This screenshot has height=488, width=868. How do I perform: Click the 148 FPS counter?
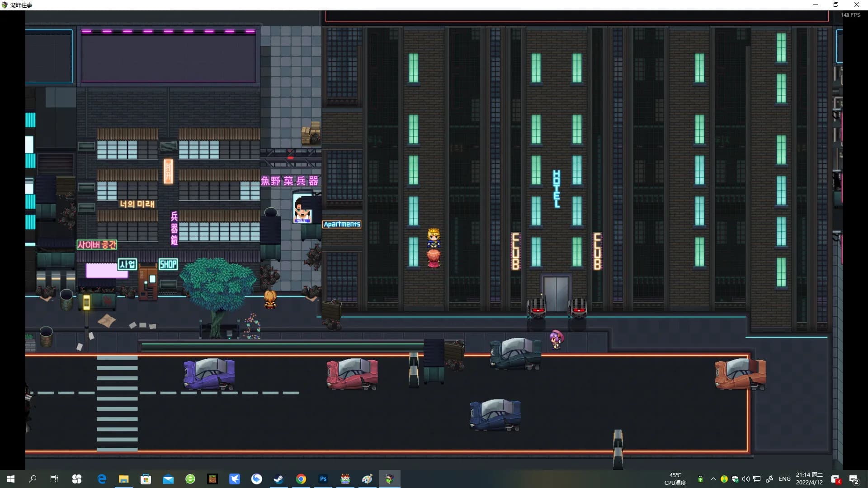850,15
